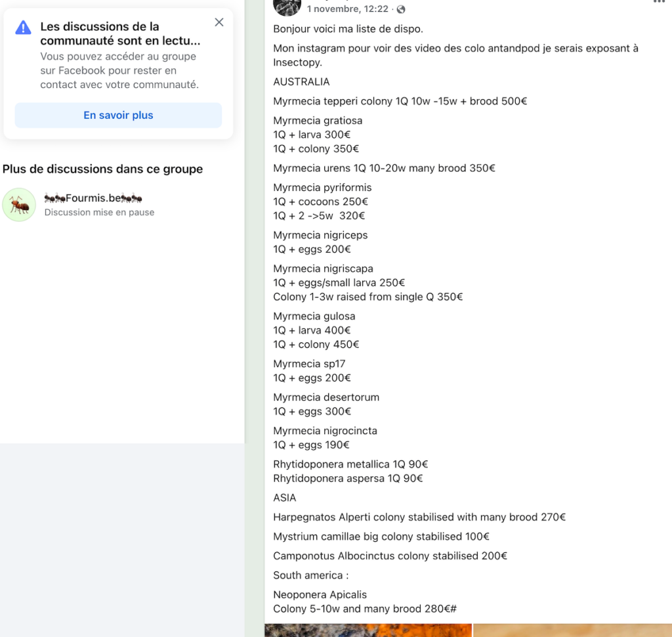
Task: Open the post's three-dot options menu
Action: [658, 3]
